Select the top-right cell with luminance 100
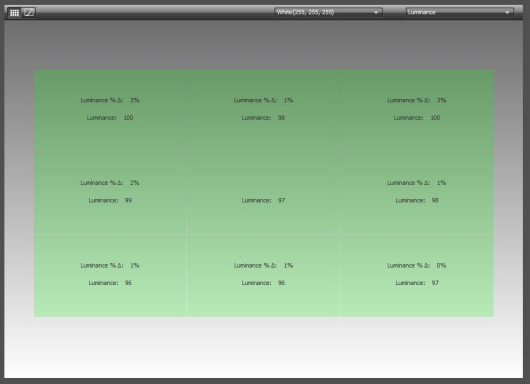The height and width of the screenshot is (384, 530). pyautogui.click(x=417, y=111)
